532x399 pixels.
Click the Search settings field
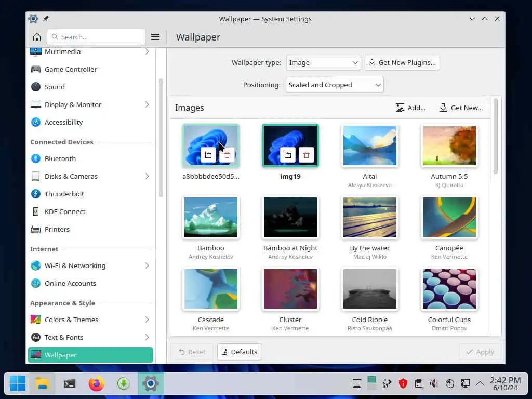click(x=96, y=37)
